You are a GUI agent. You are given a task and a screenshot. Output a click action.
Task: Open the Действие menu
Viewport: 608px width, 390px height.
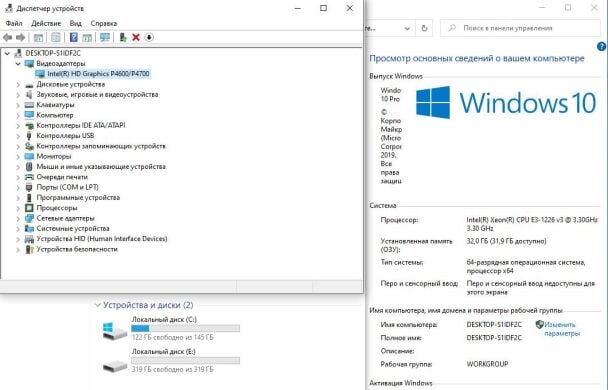pos(46,23)
